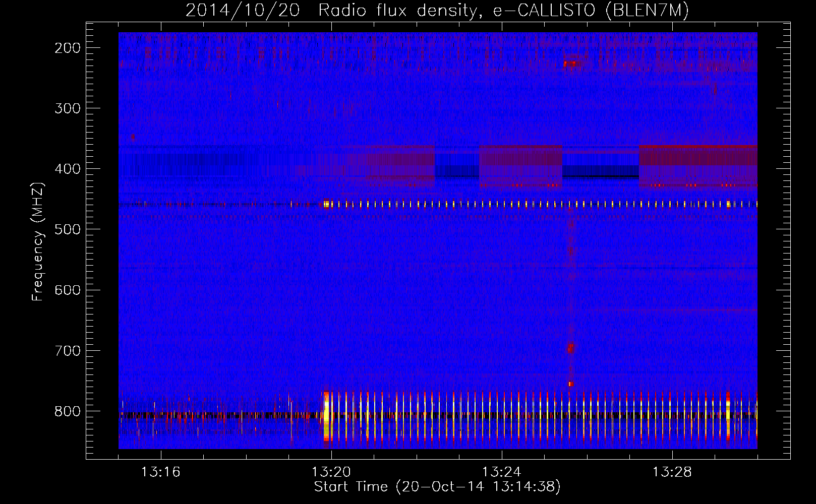Click the 400 frequency tick label
Viewport: 816px width, 504px height.
(67, 169)
